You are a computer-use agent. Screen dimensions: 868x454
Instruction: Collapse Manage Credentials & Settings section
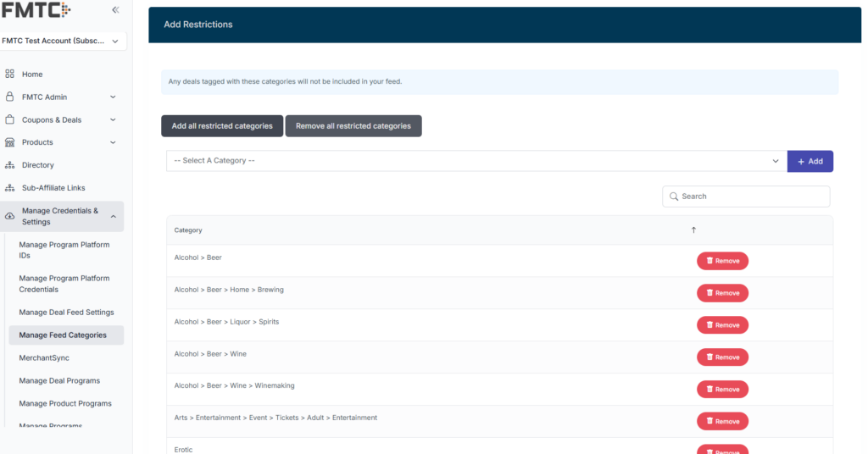[113, 217]
